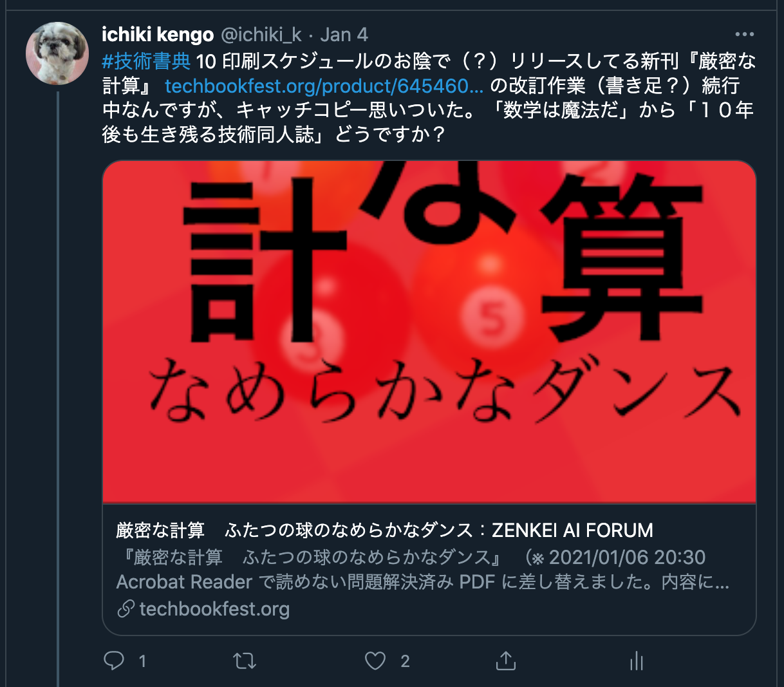The width and height of the screenshot is (784, 687).
Task: Click the like count number 2
Action: (405, 661)
